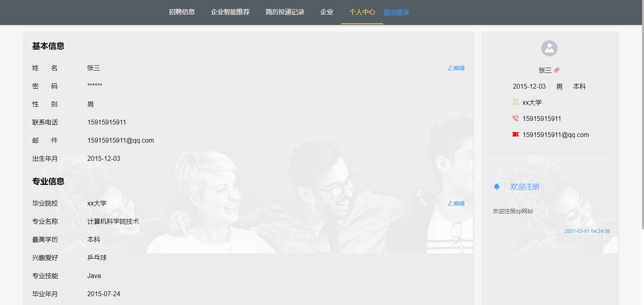Click the hobby value 乒乓球
Viewport: 644px width, 305px height.
tap(97, 258)
